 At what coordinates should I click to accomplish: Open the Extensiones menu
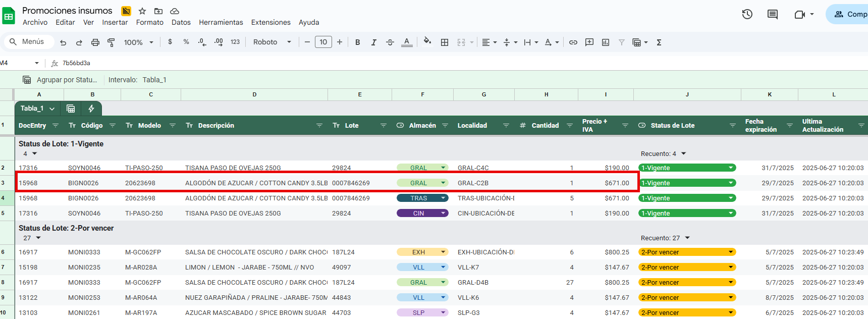(270, 22)
